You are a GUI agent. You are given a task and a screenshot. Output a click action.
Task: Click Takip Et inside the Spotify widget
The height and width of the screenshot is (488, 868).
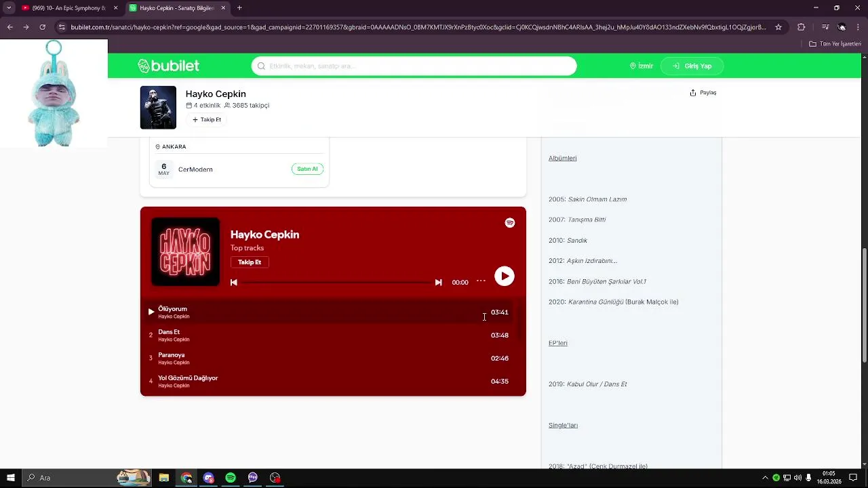(x=250, y=262)
